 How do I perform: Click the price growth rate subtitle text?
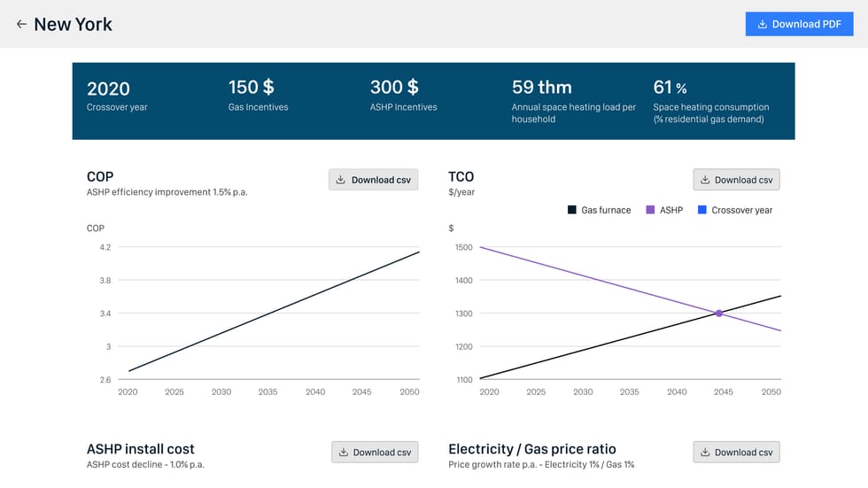pyautogui.click(x=541, y=464)
